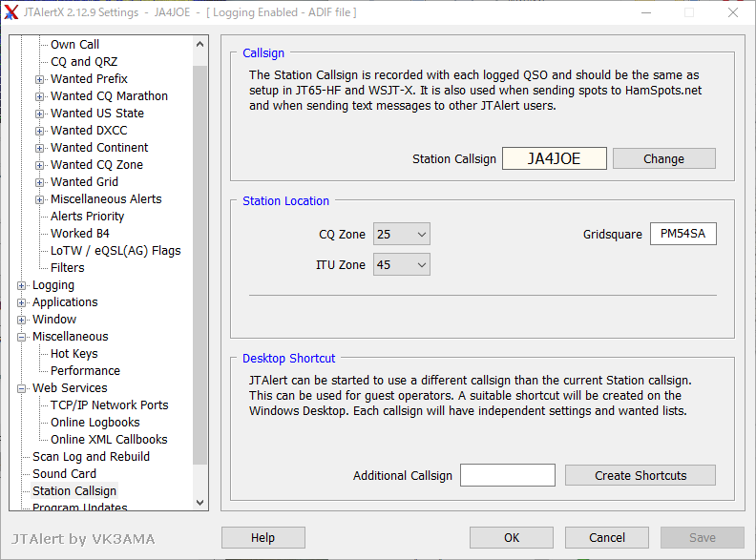Open Online Logbooks settings
This screenshot has width=756, height=560.
coord(95,423)
